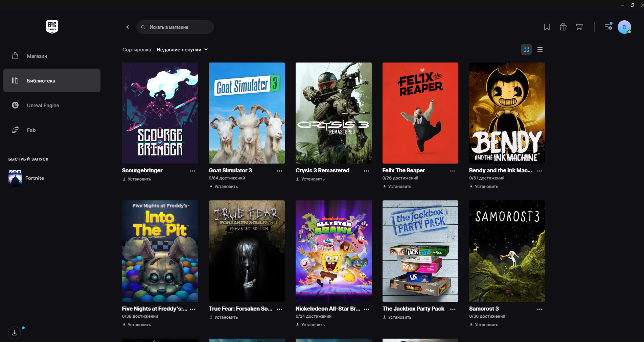Open more options for True Fear: Forsaken Souls
Screen dimensions: 644x342
[279, 309]
